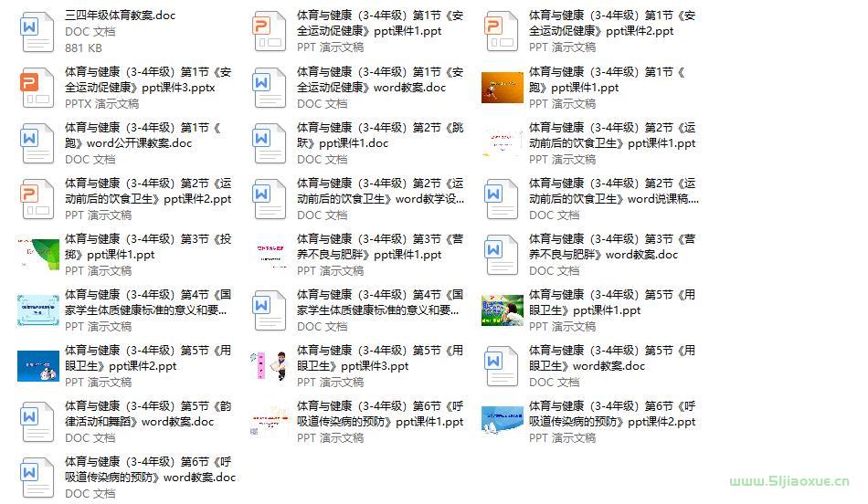Click the Word icon of 三四年级体育教案.doc
Viewport: 868px width, 504px height.
tap(37, 32)
